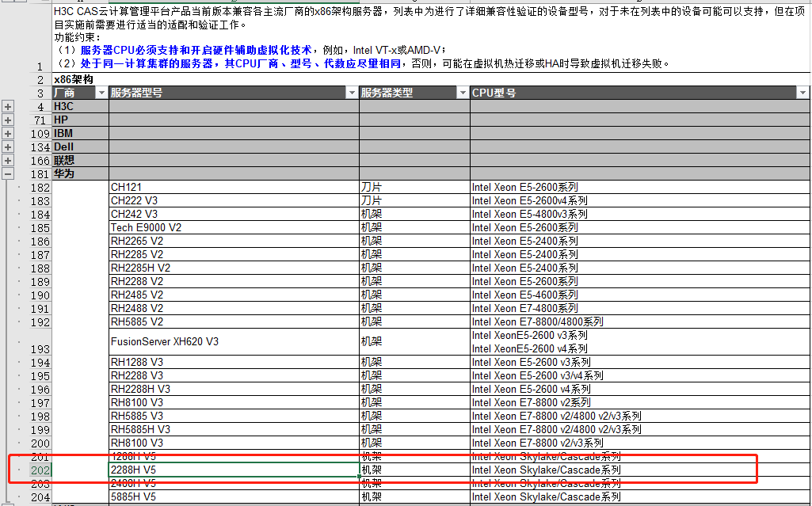Select the Intel Xeon E7-8800 v2系列 cell
The width and height of the screenshot is (812, 506).
click(640, 402)
